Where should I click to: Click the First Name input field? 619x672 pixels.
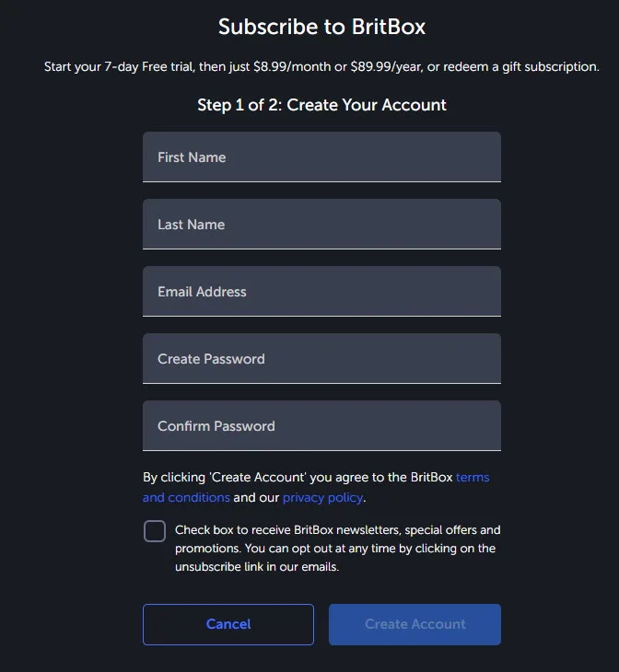pos(321,157)
